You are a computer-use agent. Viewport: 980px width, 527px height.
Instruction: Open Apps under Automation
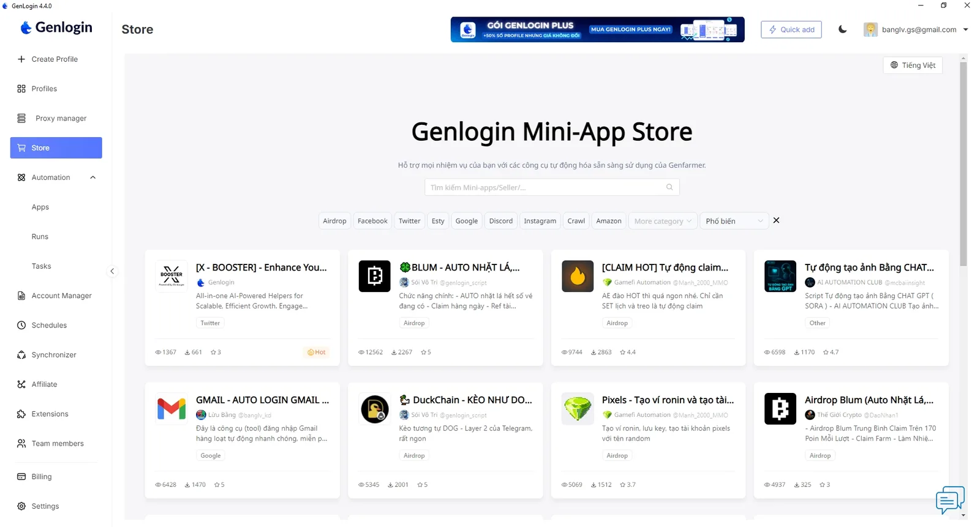40,207
